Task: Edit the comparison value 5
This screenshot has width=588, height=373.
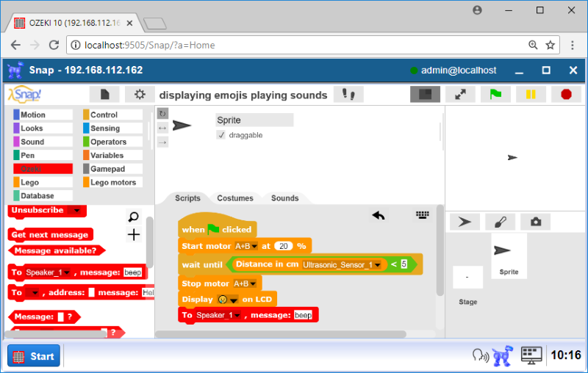Action: pos(404,264)
